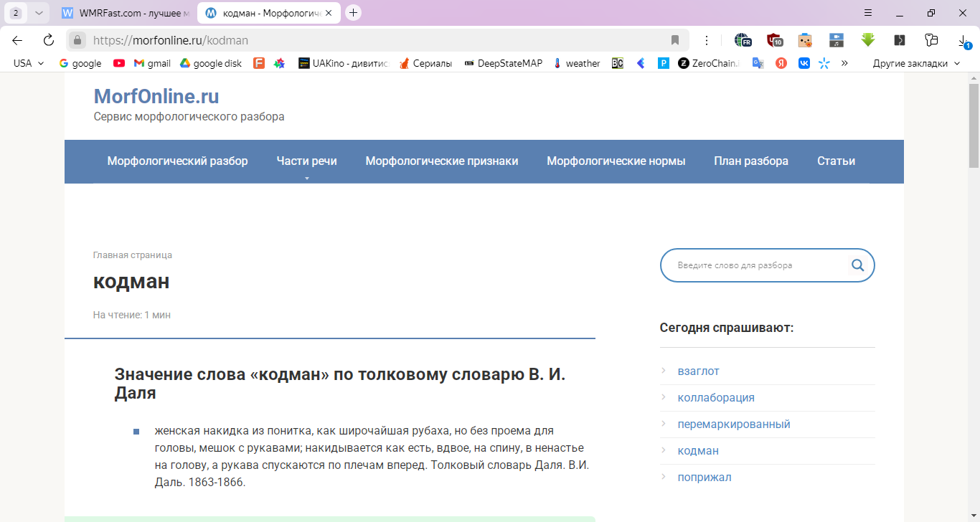Open the Сериалы bookmark

pyautogui.click(x=426, y=63)
